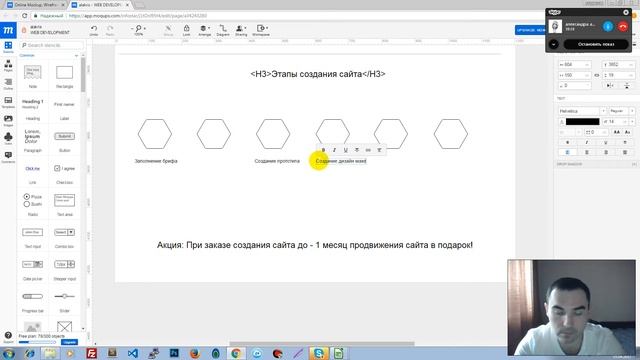Viewport: 640px width, 360px height.
Task: Click the Support help icon
Action: [x=8, y=337]
